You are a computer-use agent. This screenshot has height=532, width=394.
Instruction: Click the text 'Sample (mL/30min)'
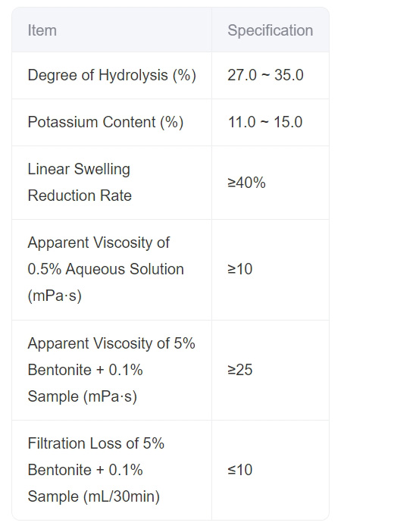pos(94,496)
